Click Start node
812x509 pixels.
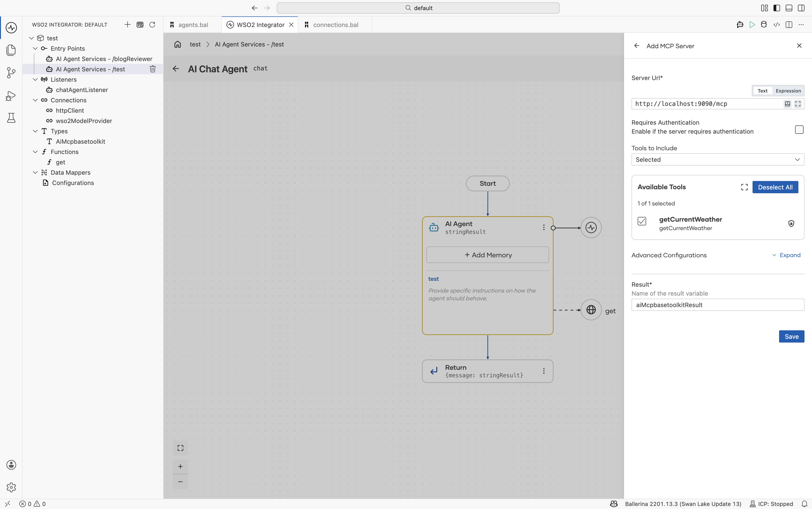click(487, 183)
